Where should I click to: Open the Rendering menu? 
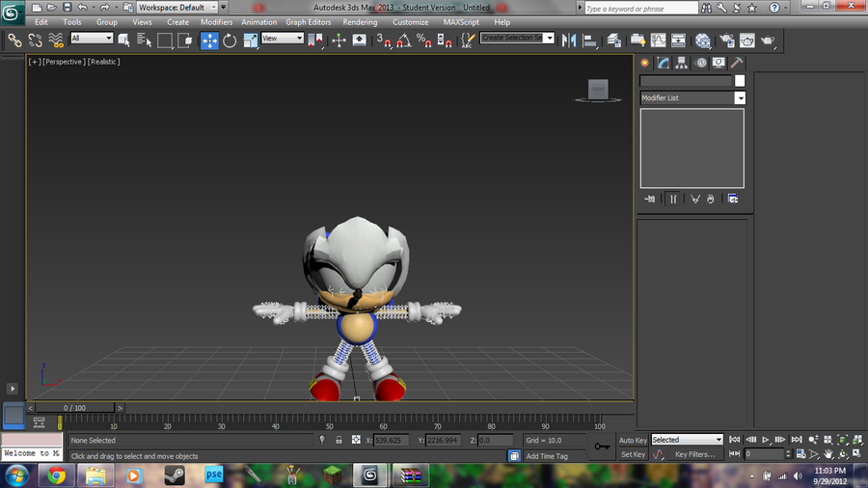360,22
